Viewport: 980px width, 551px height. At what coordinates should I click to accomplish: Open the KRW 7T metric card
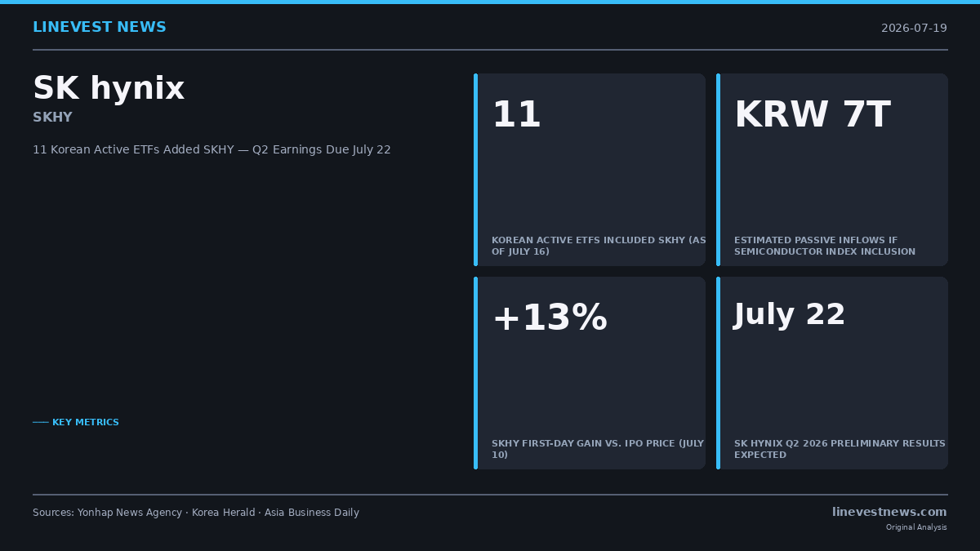pyautogui.click(x=832, y=170)
